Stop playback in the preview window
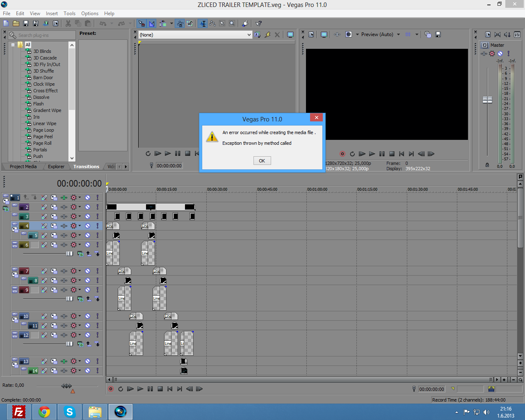Screen dimensions: 525x420 pos(392,154)
